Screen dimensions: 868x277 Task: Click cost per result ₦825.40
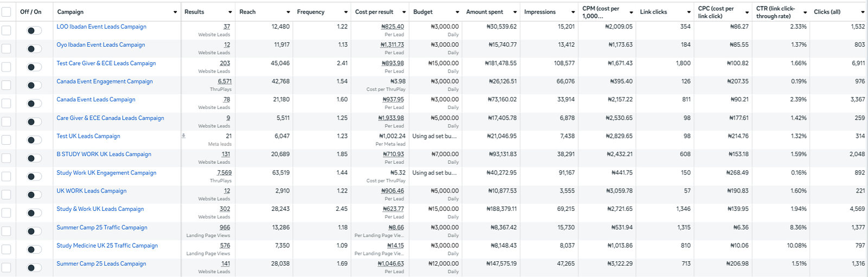click(393, 27)
